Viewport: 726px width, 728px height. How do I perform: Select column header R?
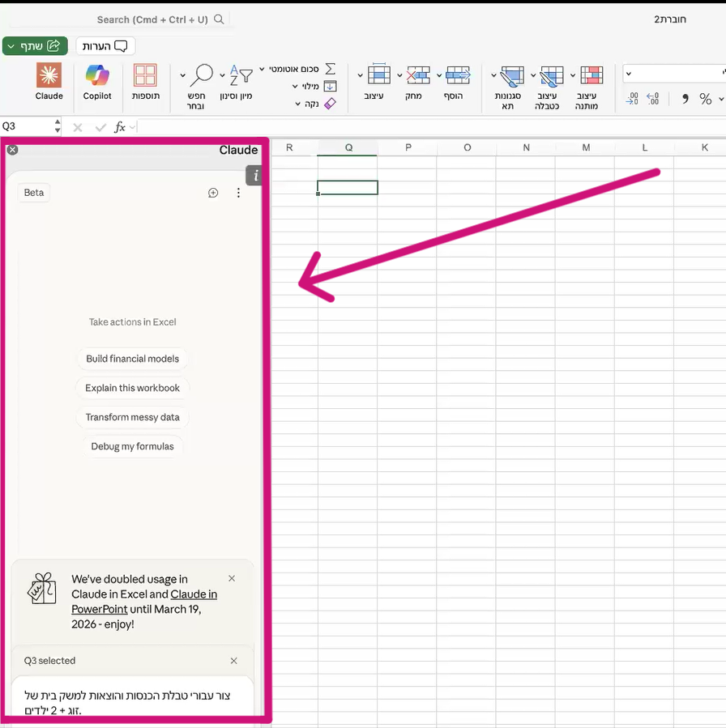[294, 147]
